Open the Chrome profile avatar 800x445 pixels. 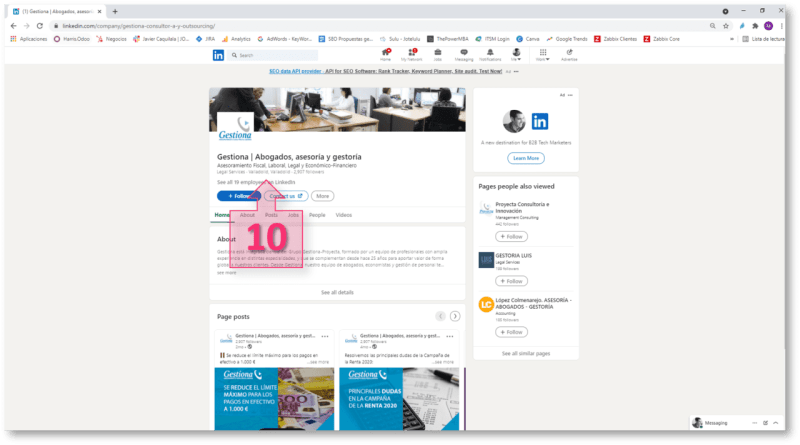coord(768,26)
